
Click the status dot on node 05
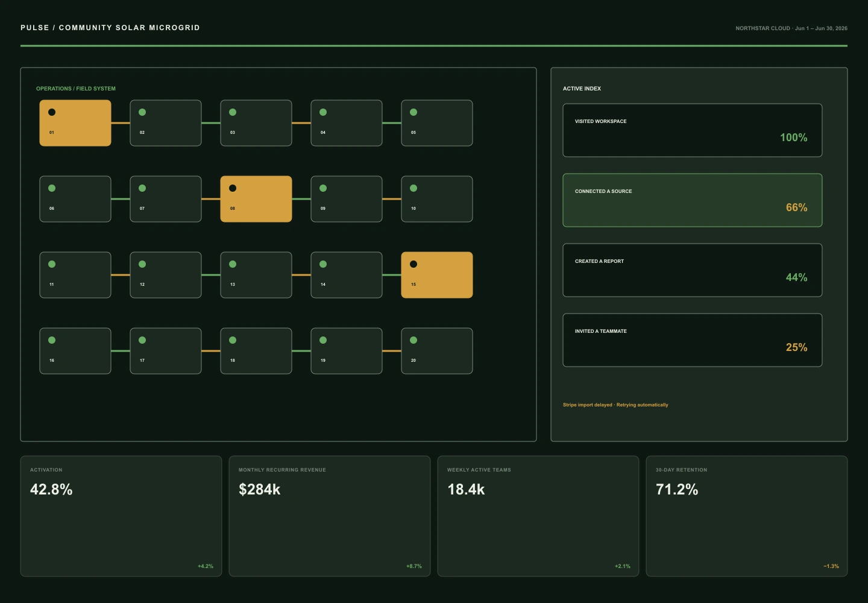[414, 112]
